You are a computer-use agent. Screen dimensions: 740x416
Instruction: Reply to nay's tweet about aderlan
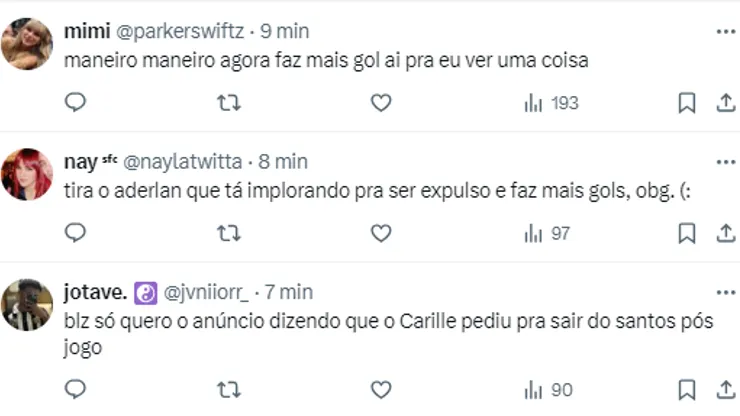(x=75, y=232)
